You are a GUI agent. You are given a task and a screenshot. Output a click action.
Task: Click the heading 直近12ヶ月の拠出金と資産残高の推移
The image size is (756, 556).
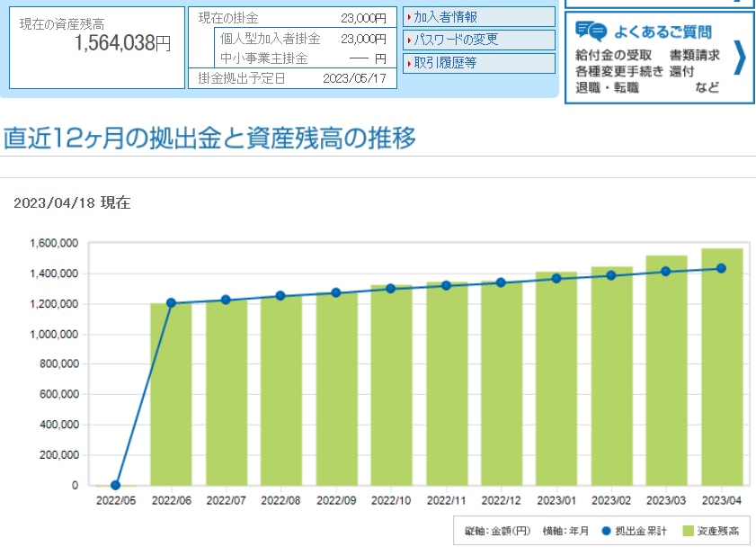(209, 138)
